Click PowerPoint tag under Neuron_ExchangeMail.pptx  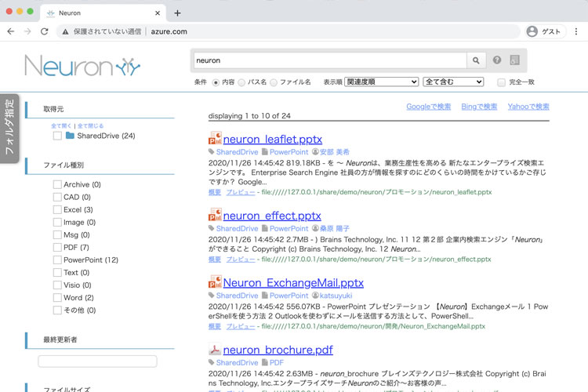point(289,296)
